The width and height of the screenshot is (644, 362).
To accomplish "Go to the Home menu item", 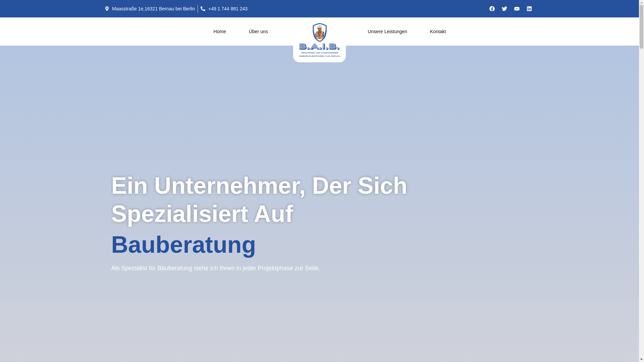I will click(x=220, y=32).
